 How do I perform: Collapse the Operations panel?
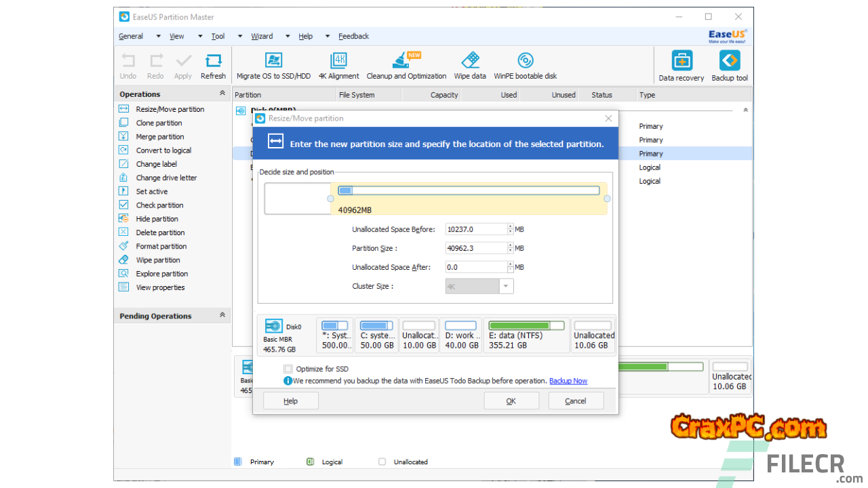point(222,94)
